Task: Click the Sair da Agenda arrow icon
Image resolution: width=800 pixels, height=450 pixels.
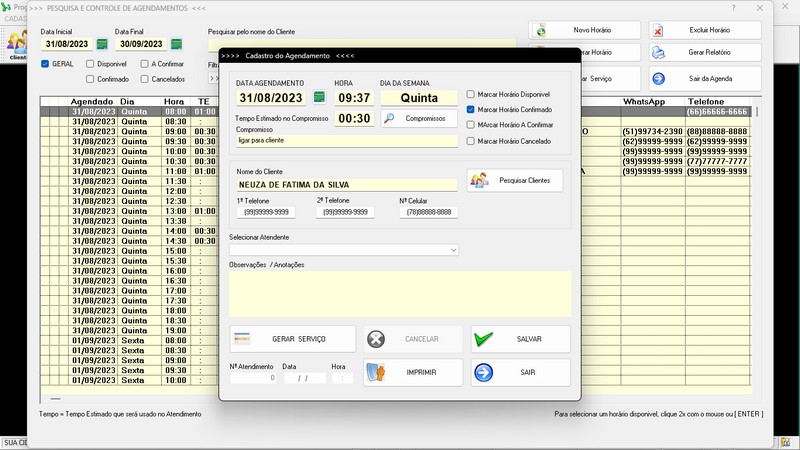Action: click(x=659, y=79)
